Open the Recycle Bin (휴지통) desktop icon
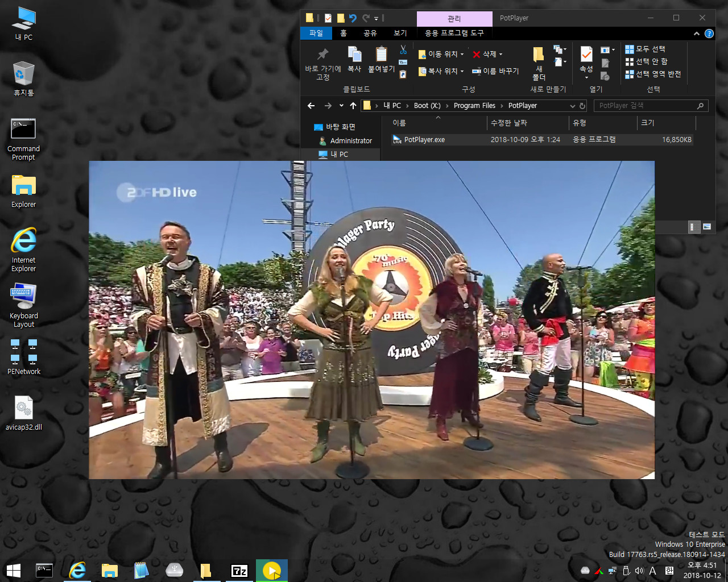 24,80
